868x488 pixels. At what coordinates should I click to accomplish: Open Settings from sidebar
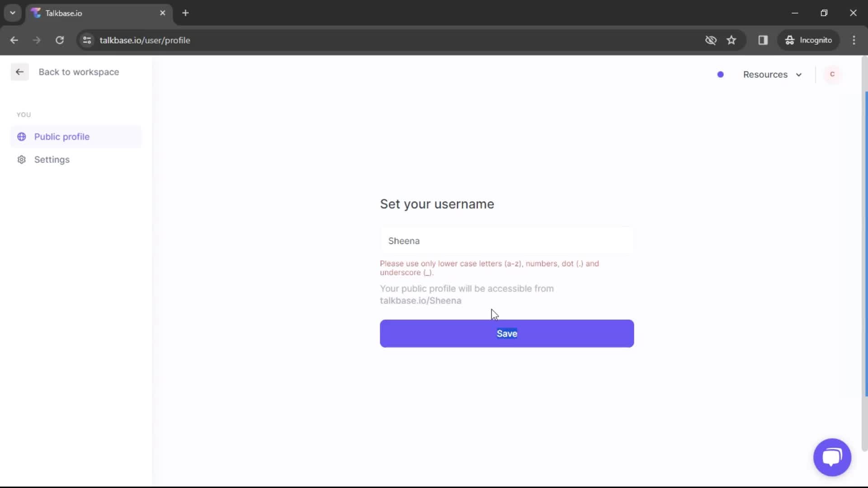(51, 160)
